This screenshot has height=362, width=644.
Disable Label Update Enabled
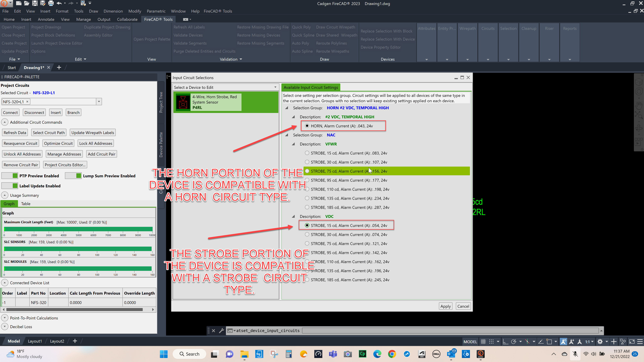10,186
